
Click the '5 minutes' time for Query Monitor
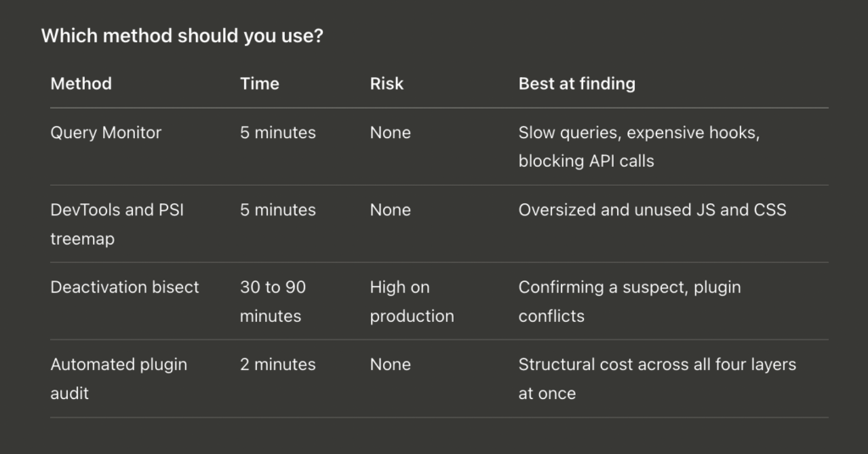click(x=278, y=133)
